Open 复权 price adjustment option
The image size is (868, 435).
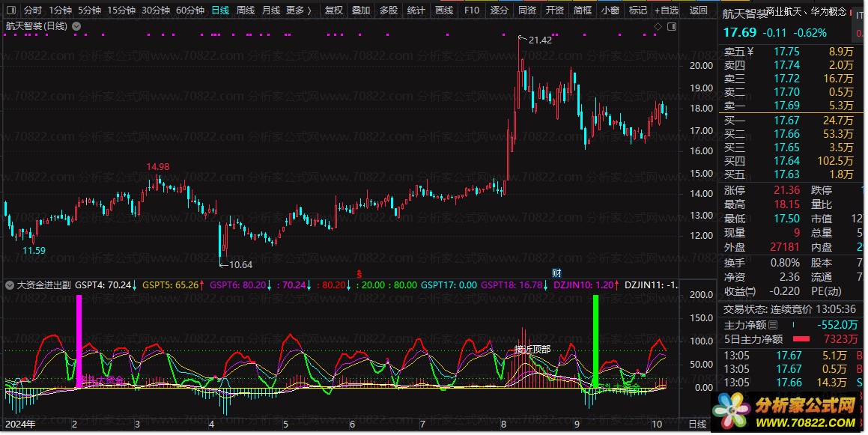(x=334, y=10)
